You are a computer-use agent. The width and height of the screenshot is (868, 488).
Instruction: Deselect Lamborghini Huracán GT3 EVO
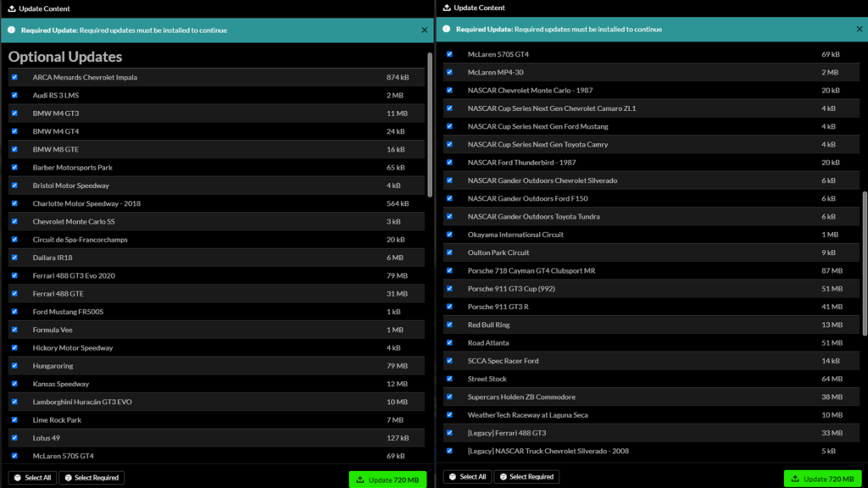pyautogui.click(x=14, y=402)
